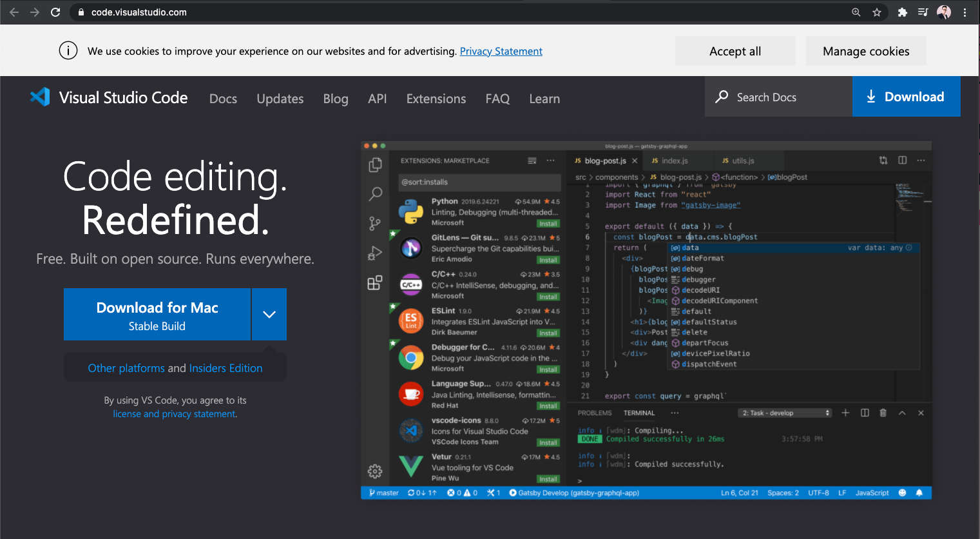Install the Vetur extension
Viewport: 980px width, 539px height.
click(548, 479)
